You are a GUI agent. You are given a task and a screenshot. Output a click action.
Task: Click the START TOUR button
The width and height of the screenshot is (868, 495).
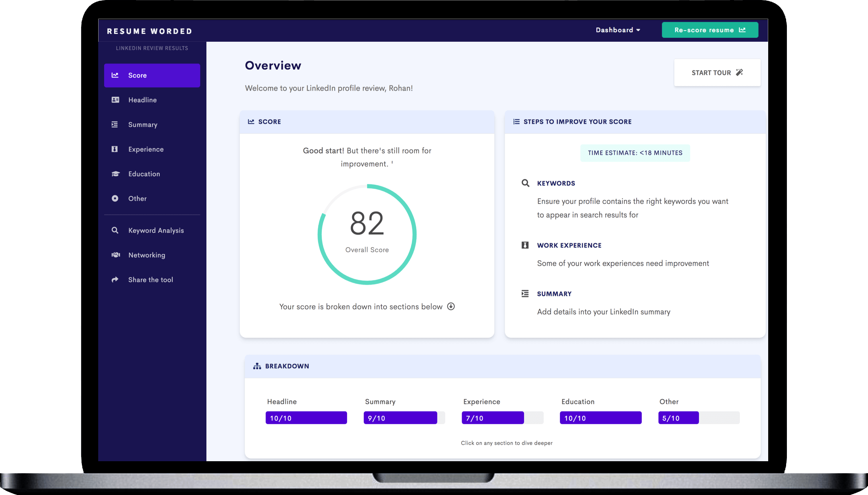click(717, 73)
